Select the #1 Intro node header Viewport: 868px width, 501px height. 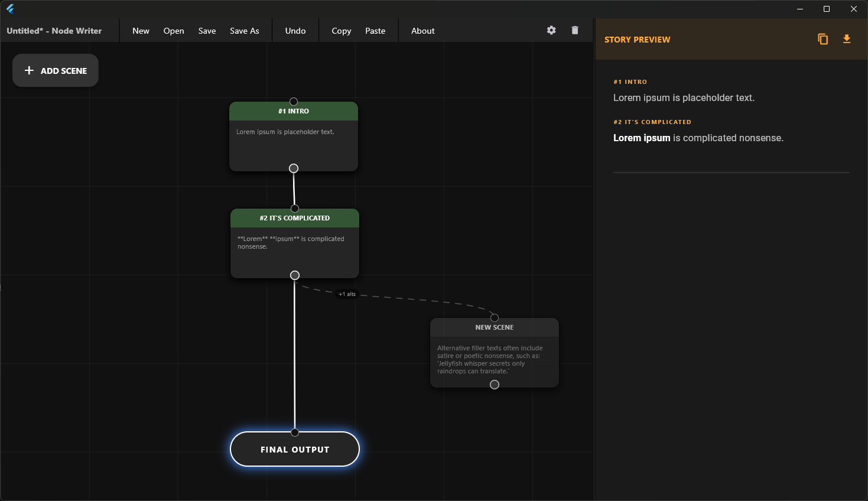[294, 112]
